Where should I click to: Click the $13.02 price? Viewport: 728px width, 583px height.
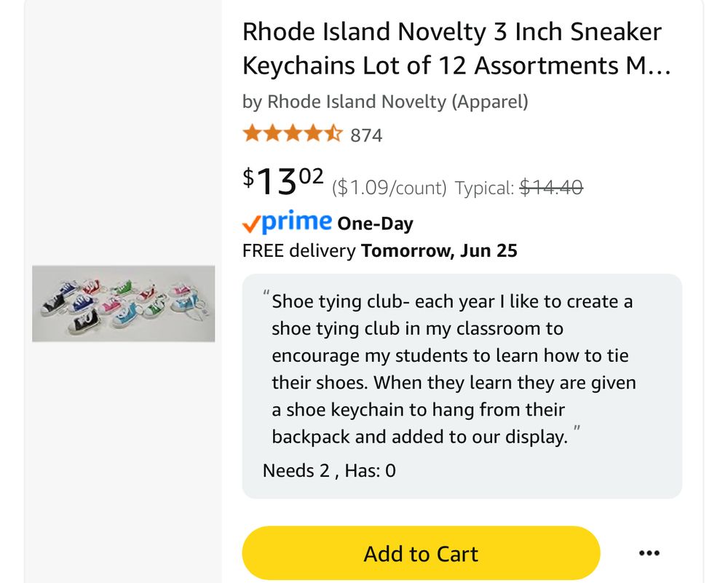click(283, 182)
